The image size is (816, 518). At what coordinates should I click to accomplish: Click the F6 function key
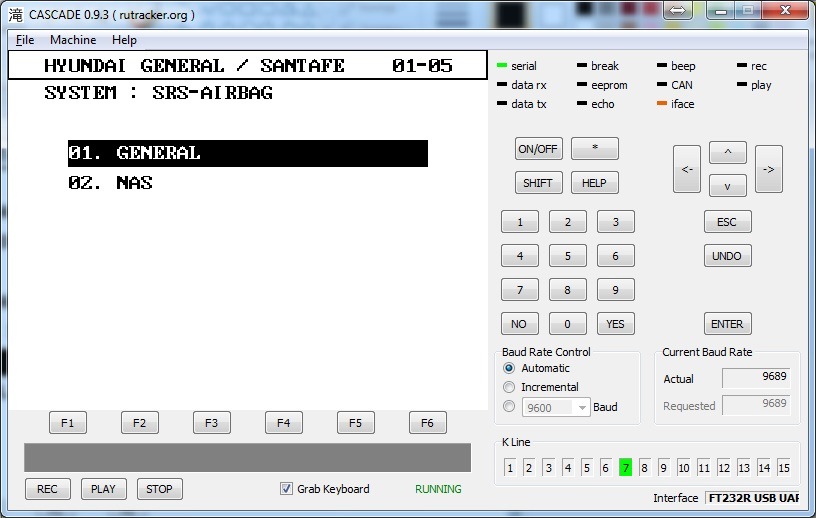427,423
